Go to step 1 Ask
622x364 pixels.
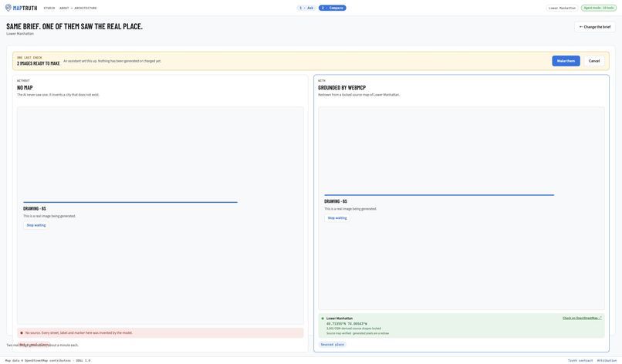point(306,8)
